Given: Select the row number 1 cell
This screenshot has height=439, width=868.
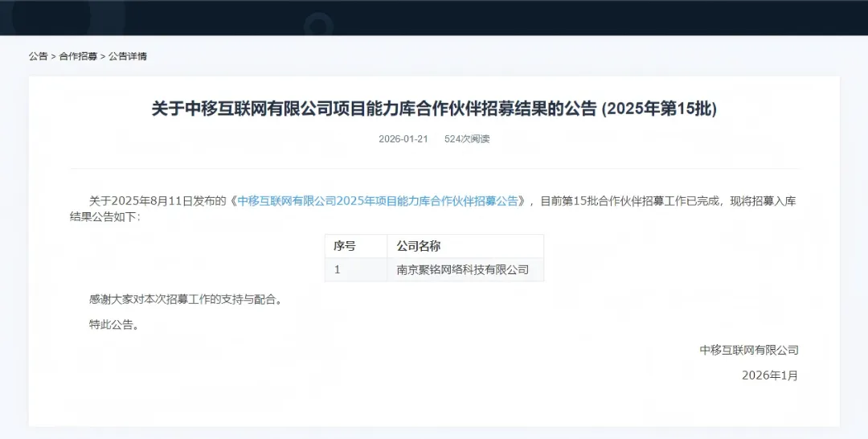Looking at the screenshot, I should click(338, 270).
